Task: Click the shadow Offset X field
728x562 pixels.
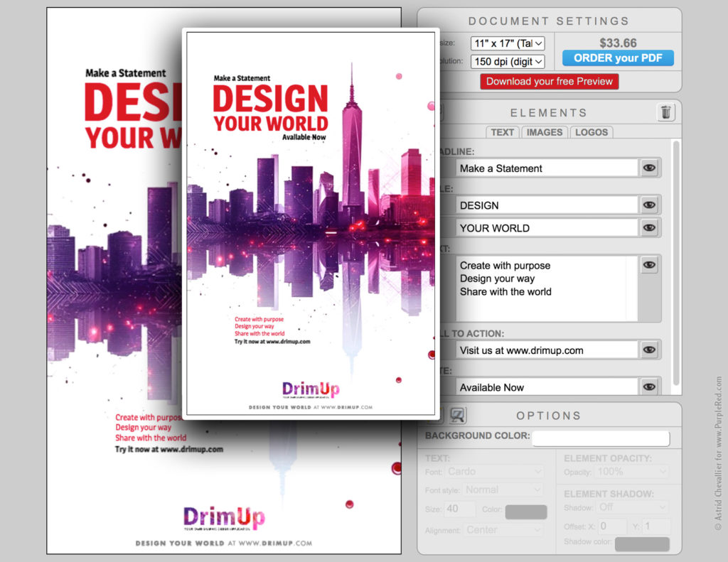Action: tap(613, 526)
